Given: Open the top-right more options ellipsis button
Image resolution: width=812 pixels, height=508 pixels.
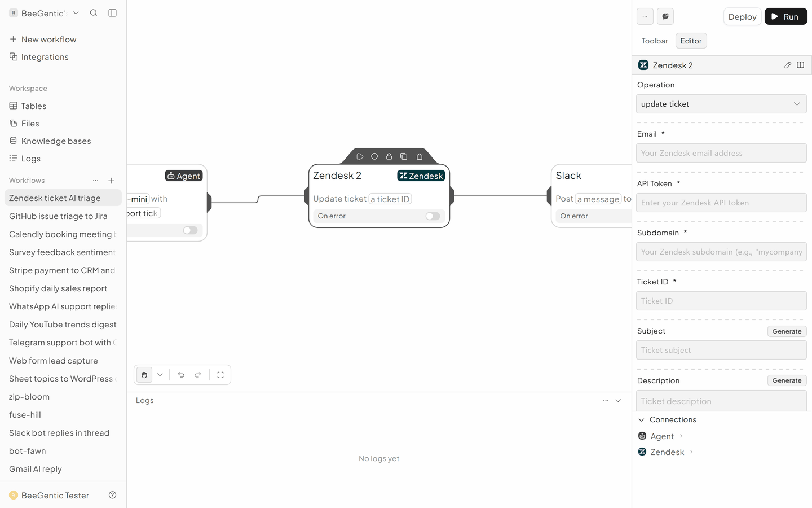Looking at the screenshot, I should point(645,16).
